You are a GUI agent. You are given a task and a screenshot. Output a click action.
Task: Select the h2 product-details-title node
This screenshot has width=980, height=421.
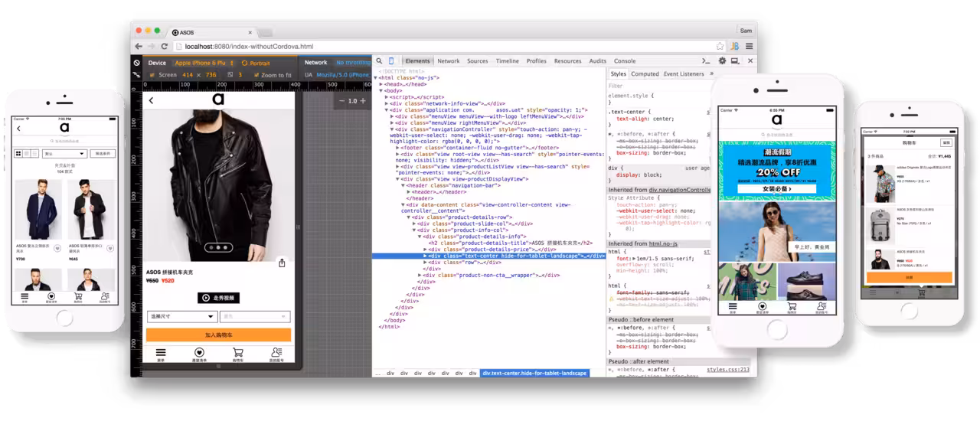pyautogui.click(x=511, y=243)
